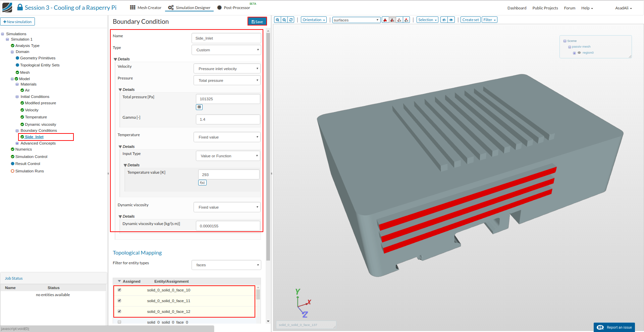
Task: Uncheck the solid_0_solid_0_face_12 checkbox
Action: 119,312
